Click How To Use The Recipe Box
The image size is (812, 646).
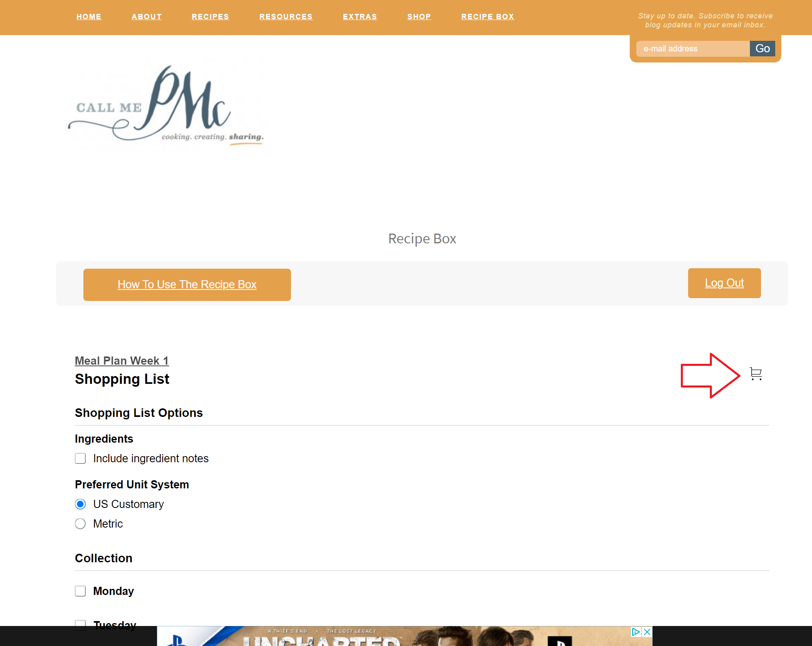187,284
